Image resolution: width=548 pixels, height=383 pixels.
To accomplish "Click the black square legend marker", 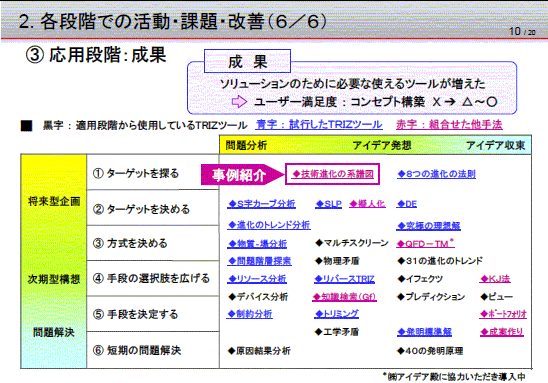I will coord(27,125).
